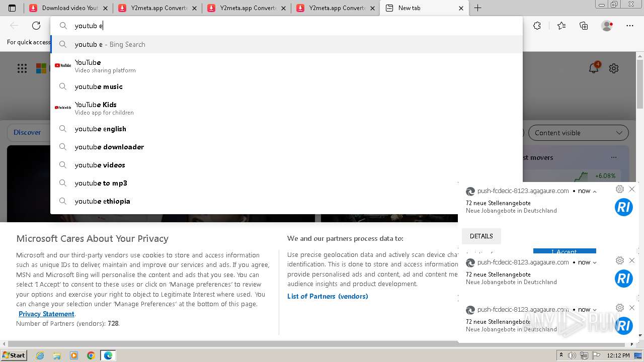
Task: Show hidden system tray icons
Action: 561,355
